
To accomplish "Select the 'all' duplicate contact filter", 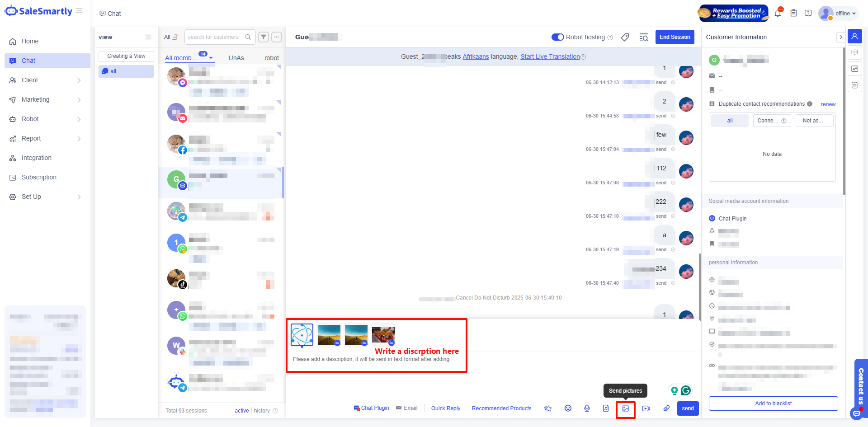I will point(730,121).
